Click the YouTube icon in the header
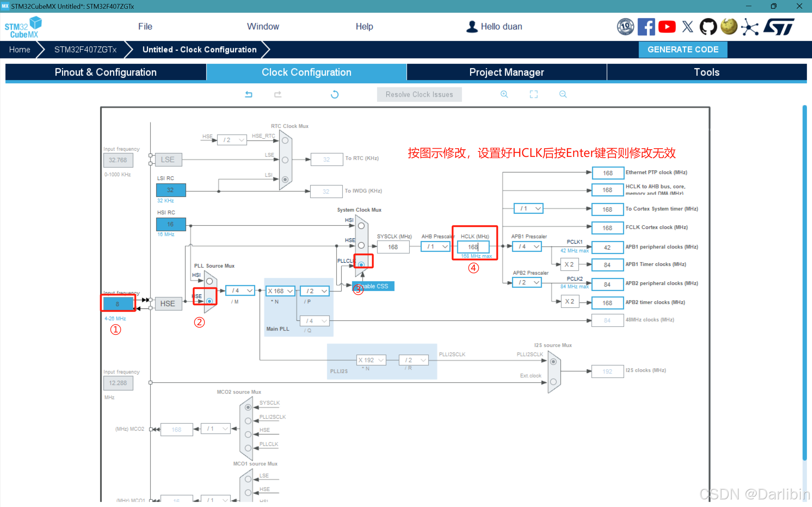The image size is (812, 507). click(667, 26)
